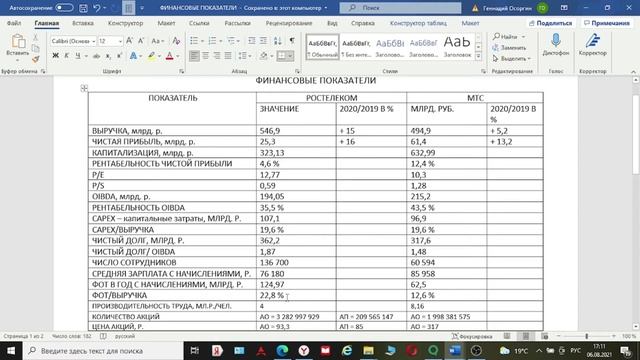Switch to the Рецензирование tab
The height and width of the screenshot is (360, 640).
[289, 23]
